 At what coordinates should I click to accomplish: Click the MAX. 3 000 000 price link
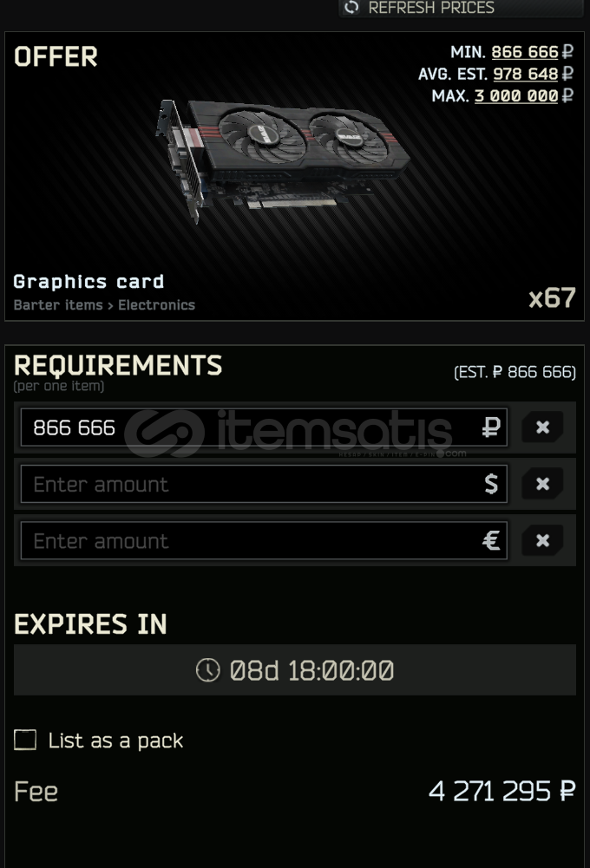pyautogui.click(x=516, y=95)
